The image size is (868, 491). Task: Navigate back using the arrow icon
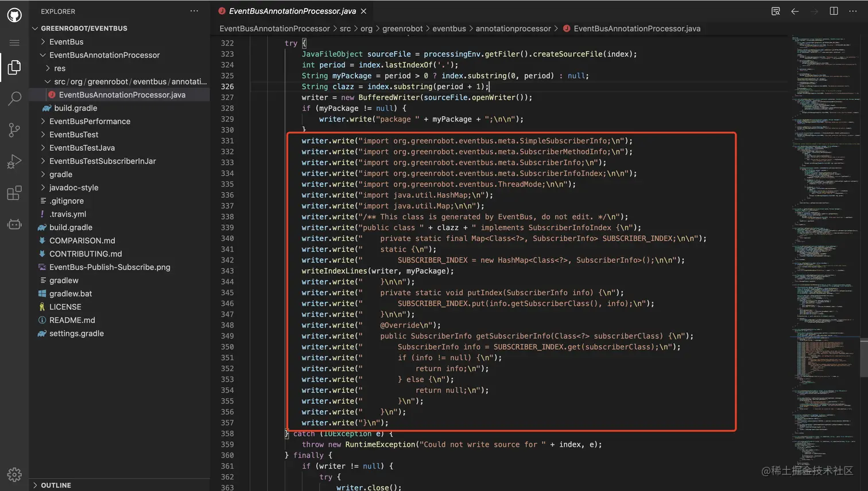[x=795, y=11]
